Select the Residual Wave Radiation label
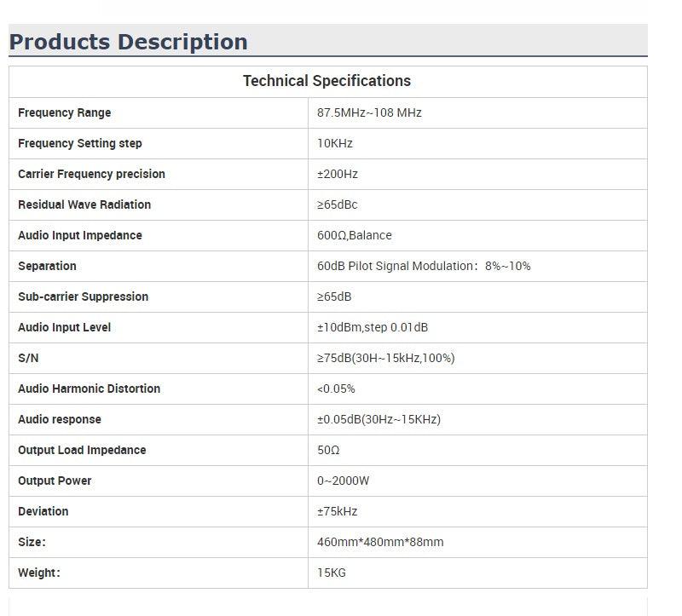The height and width of the screenshot is (616, 682). [x=84, y=204]
